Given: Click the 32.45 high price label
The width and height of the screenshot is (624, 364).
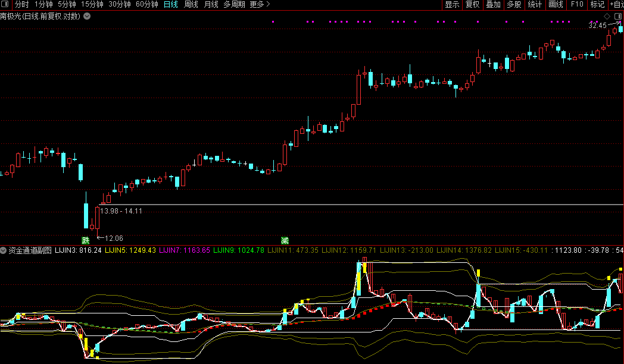Looking at the screenshot, I should 597,26.
